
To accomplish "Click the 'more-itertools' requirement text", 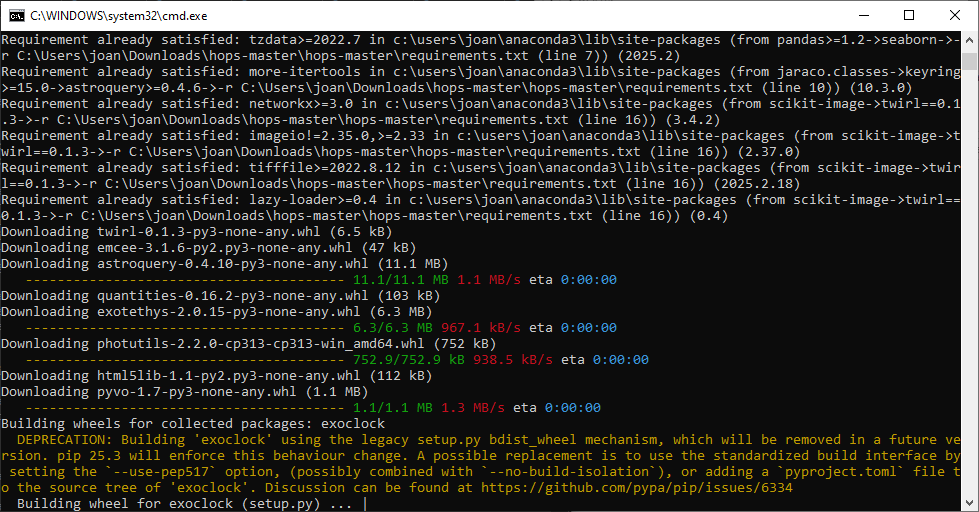I will point(305,72).
